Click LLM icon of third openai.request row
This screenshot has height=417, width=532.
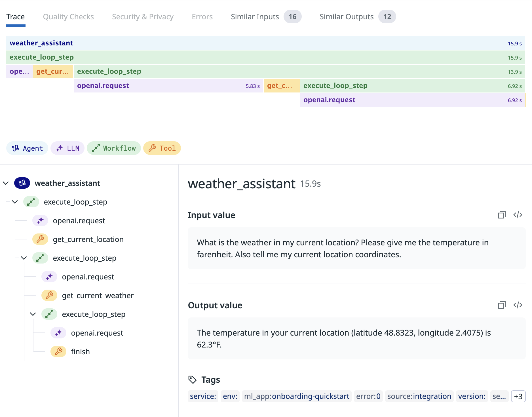click(x=58, y=333)
